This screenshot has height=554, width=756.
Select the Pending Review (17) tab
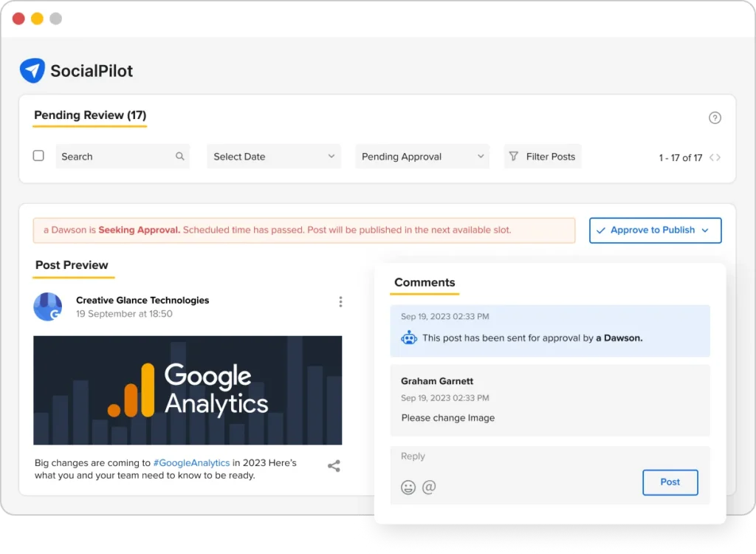(x=89, y=115)
